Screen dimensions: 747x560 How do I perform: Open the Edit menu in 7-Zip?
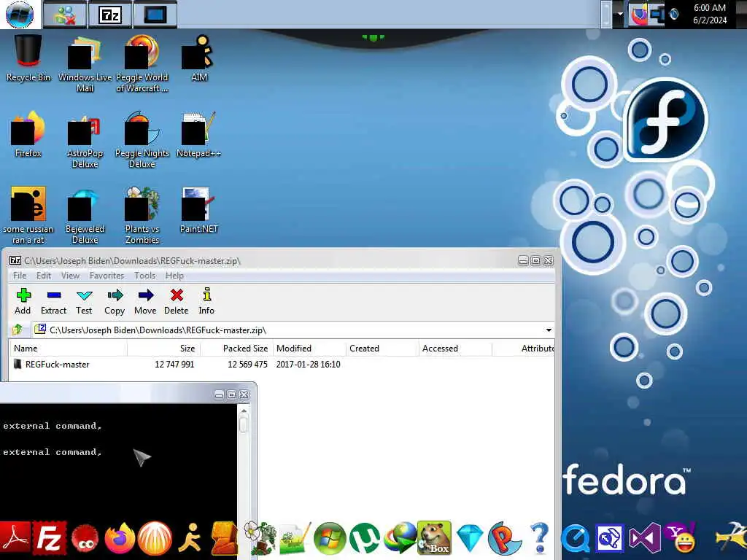click(43, 276)
